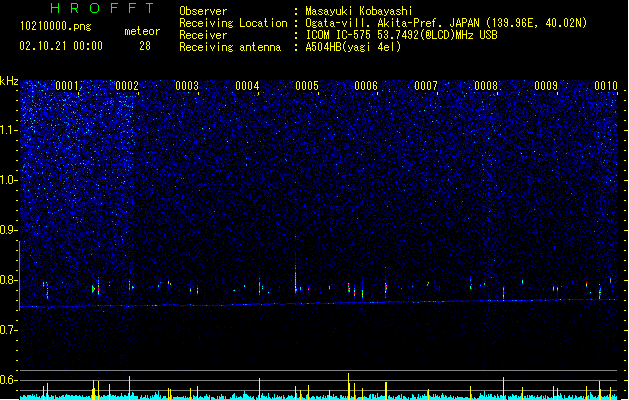
Task: Click the 0.6 kHz axis tick label
Action: click(8, 380)
